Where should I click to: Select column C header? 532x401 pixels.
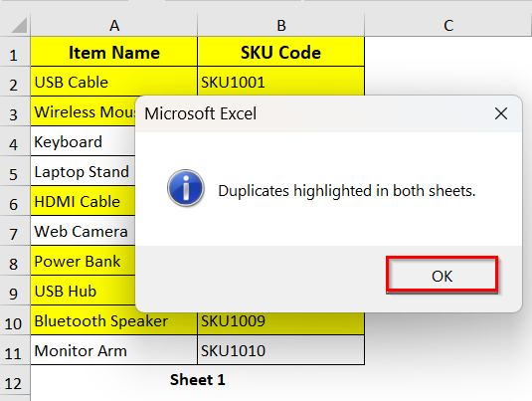click(x=448, y=26)
